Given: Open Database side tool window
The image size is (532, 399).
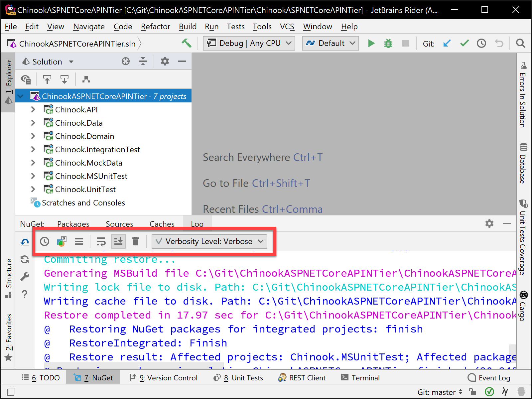Looking at the screenshot, I should pyautogui.click(x=523, y=163).
